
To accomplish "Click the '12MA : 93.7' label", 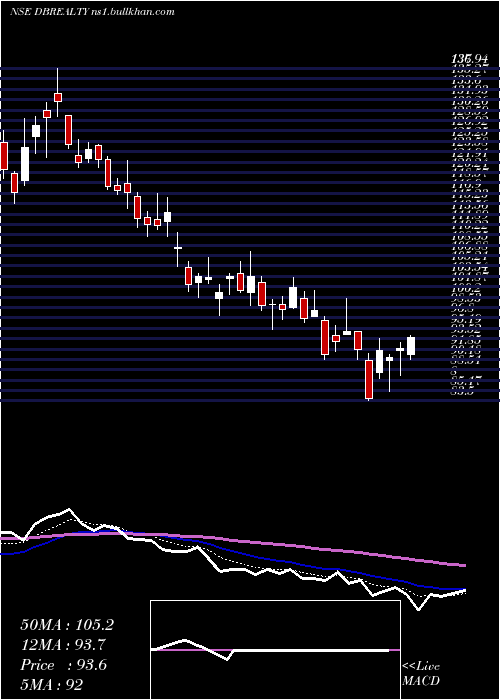I will click(63, 645).
